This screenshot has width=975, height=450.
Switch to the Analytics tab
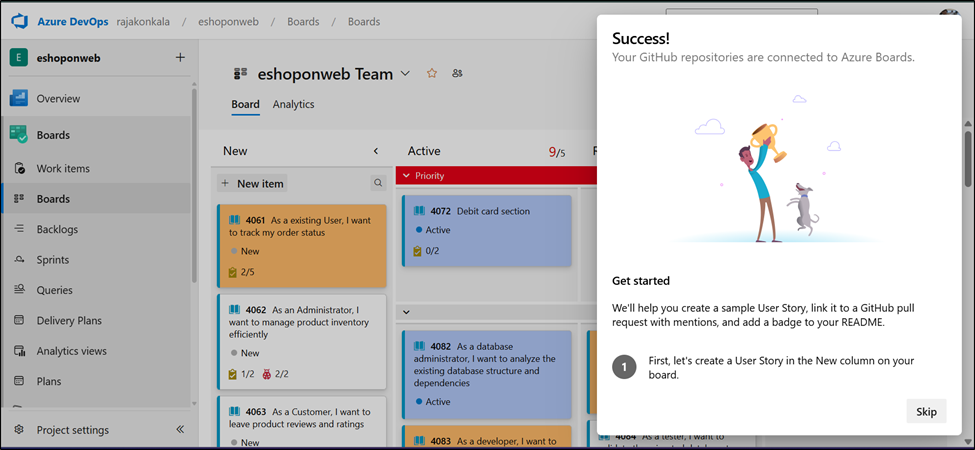coord(293,104)
